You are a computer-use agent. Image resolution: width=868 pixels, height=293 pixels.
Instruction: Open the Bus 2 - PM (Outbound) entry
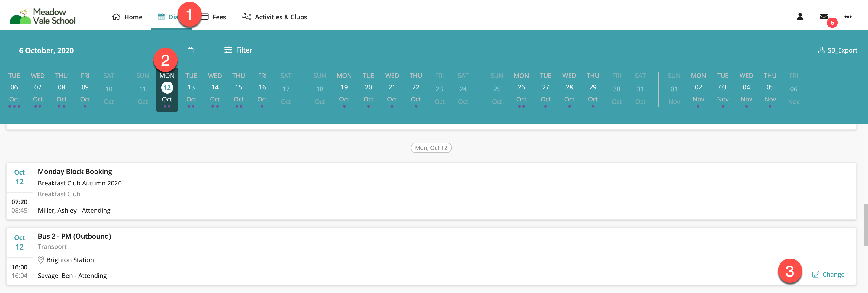[431, 256]
